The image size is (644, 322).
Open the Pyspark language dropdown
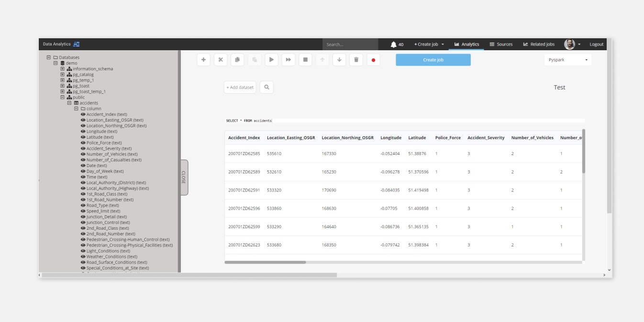coord(567,60)
